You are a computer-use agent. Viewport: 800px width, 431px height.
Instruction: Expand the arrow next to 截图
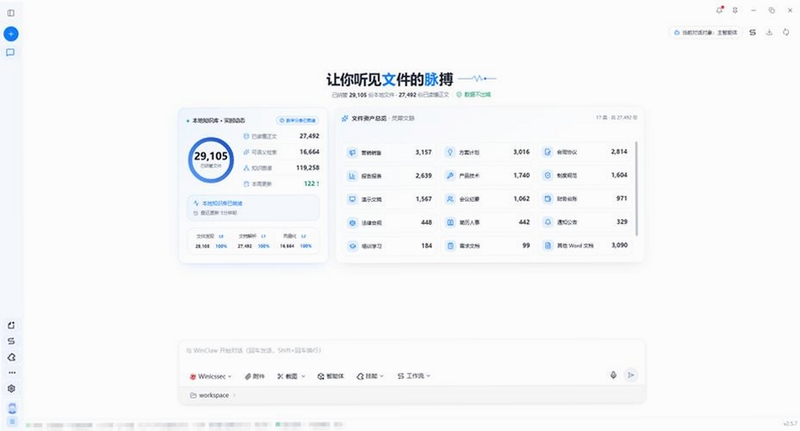click(303, 376)
